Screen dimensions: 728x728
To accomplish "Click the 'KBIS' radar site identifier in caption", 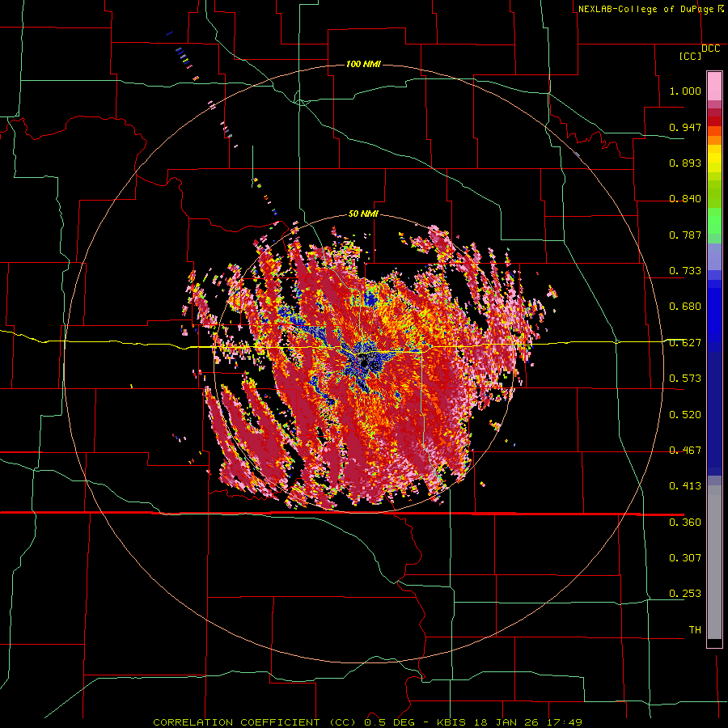I will point(453,722).
